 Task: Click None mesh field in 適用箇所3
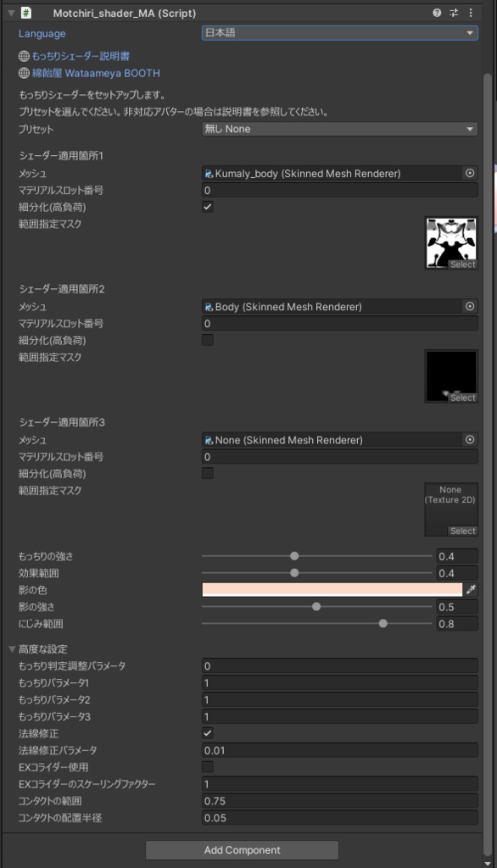pyautogui.click(x=332, y=440)
